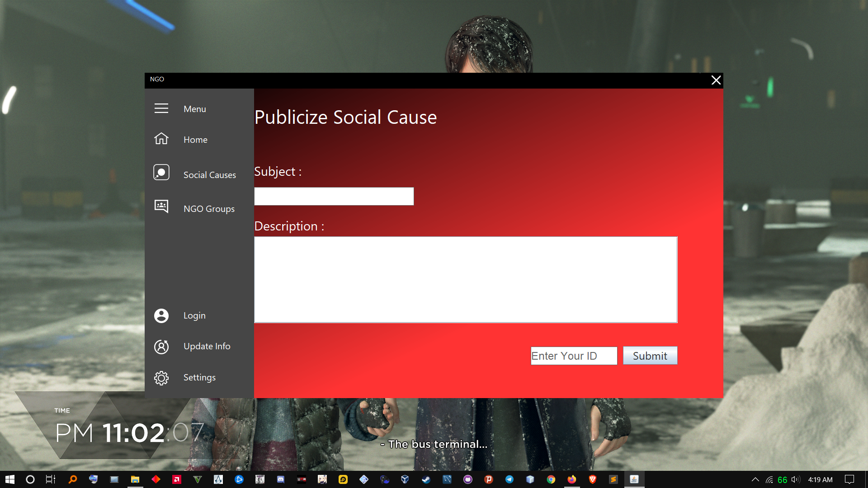Click the Login user avatar icon
This screenshot has width=868, height=488.
(x=161, y=315)
